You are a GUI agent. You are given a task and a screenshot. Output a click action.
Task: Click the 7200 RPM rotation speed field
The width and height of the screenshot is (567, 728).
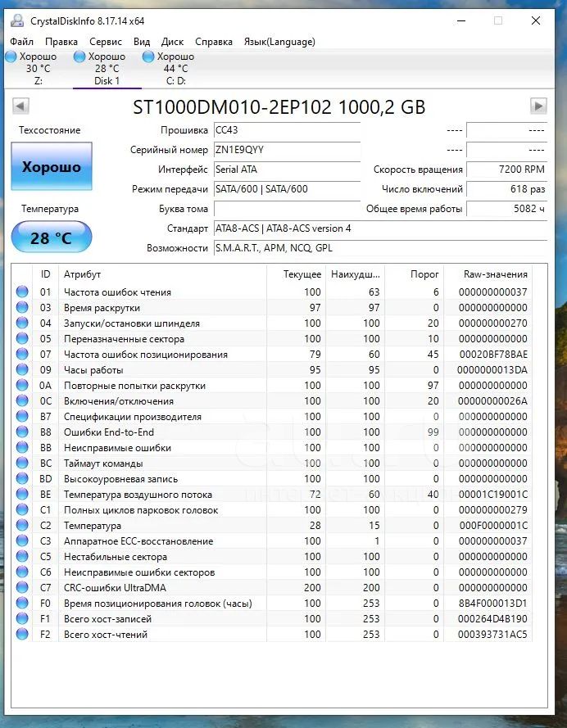pos(506,170)
